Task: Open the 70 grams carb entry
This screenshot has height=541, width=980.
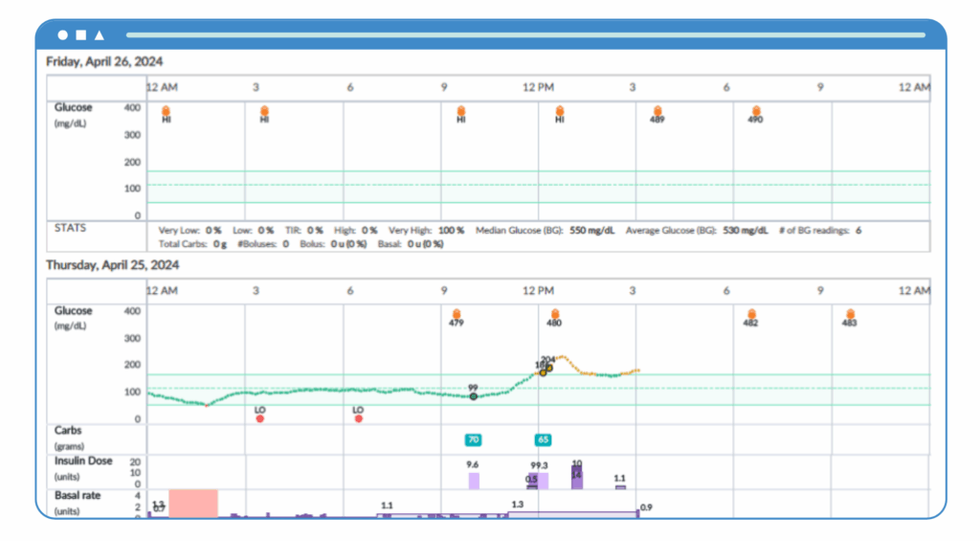Action: click(x=473, y=440)
